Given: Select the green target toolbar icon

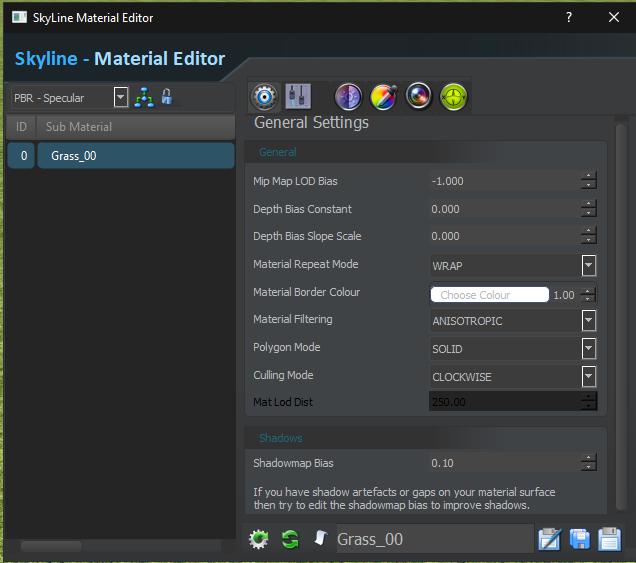Looking at the screenshot, I should pyautogui.click(x=453, y=97).
